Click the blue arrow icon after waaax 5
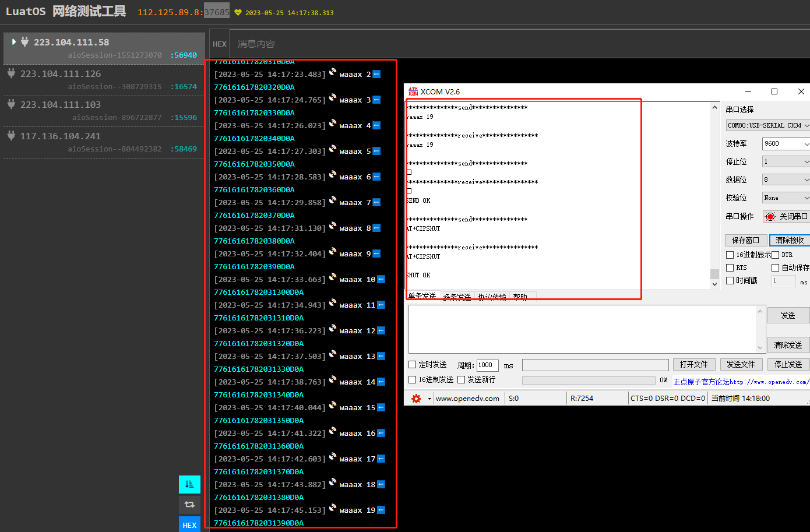This screenshot has width=810, height=532. click(376, 151)
